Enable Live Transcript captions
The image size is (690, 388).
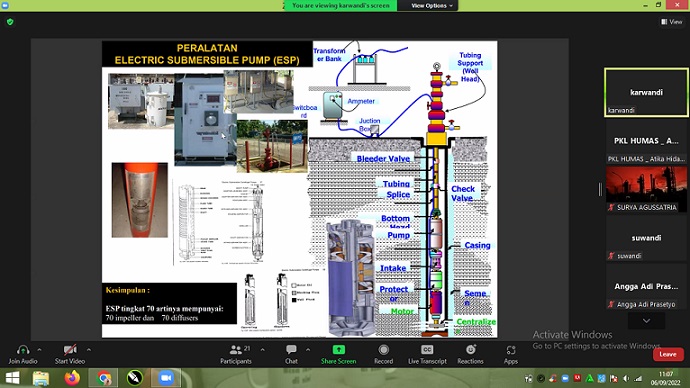pyautogui.click(x=427, y=354)
